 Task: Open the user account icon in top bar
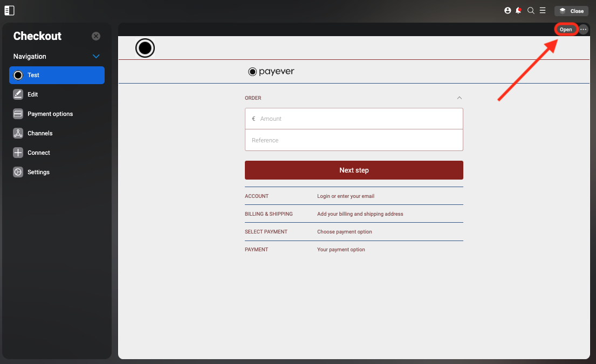(x=508, y=11)
